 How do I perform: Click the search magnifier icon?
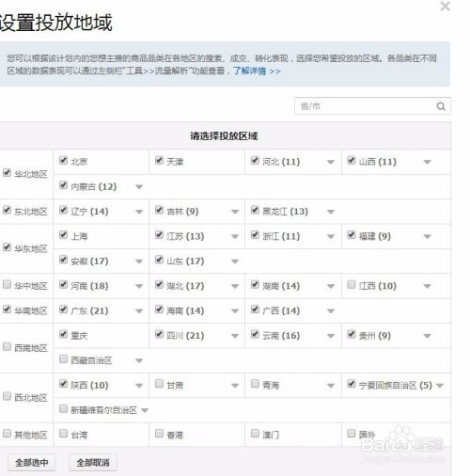[x=441, y=106]
